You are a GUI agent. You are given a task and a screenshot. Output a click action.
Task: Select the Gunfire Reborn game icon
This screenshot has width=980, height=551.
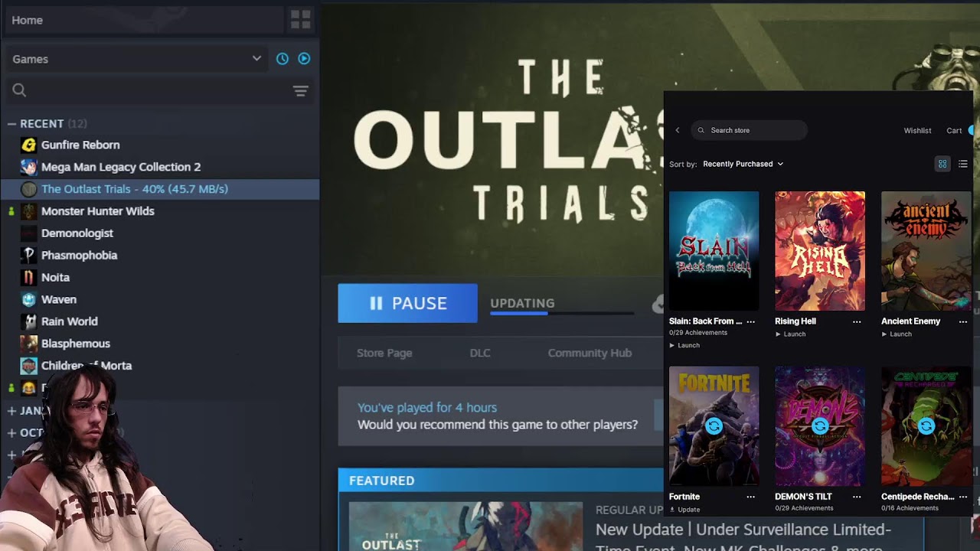pos(28,145)
